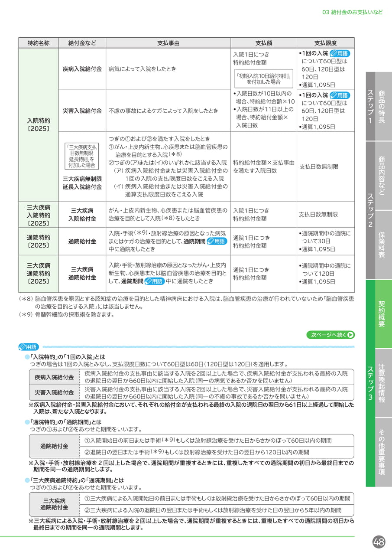Open the 注意喚起情報 side tab

pos(383,383)
